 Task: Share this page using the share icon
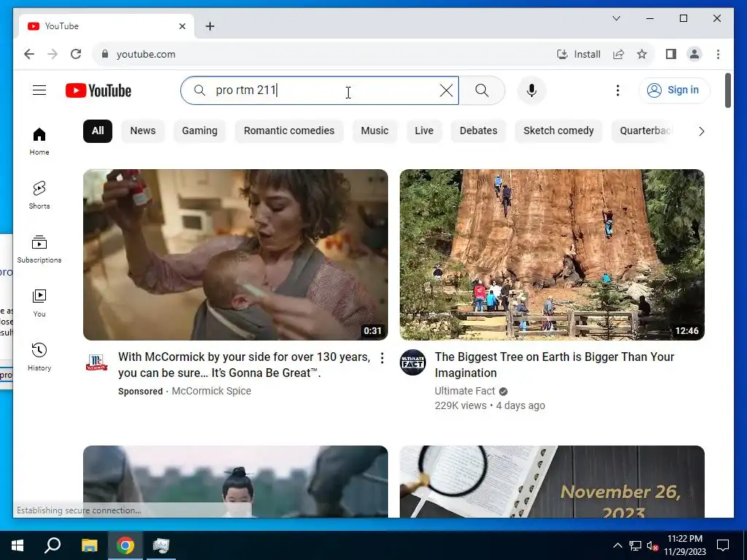click(619, 54)
